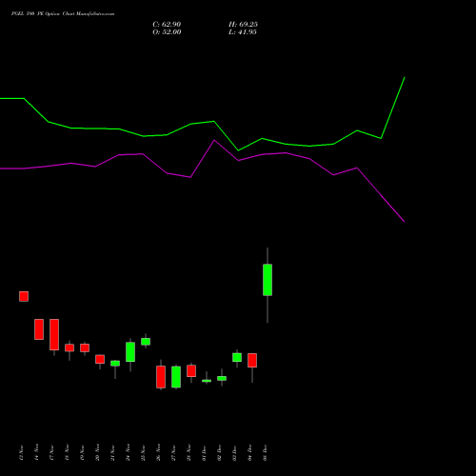
Task: Select the red candle above 14 Nov
Action: [x=39, y=329]
